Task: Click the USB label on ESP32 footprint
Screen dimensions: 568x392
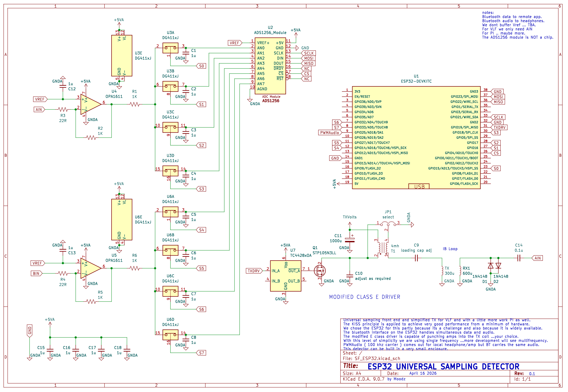Action: coord(420,187)
